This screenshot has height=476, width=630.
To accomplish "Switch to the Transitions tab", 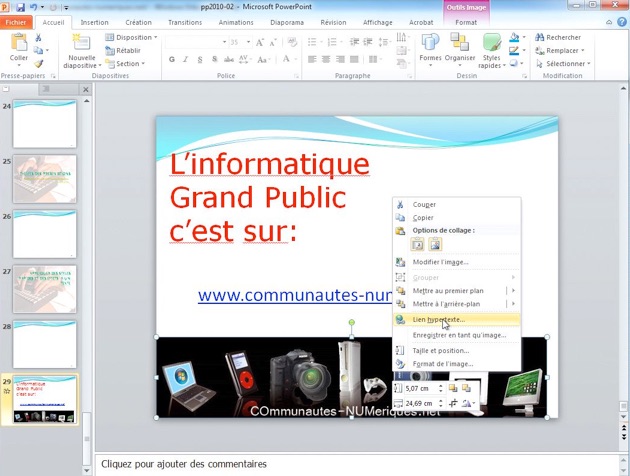I will (185, 22).
